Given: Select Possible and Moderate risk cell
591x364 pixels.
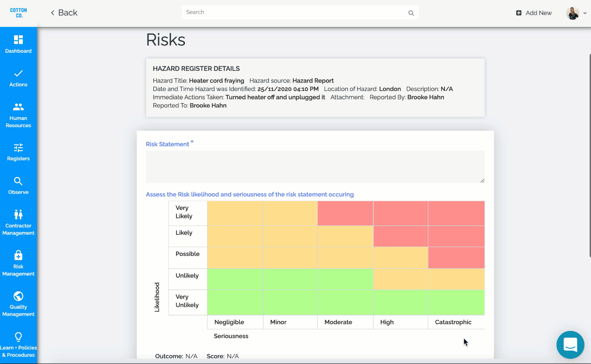Looking at the screenshot, I should tap(345, 258).
